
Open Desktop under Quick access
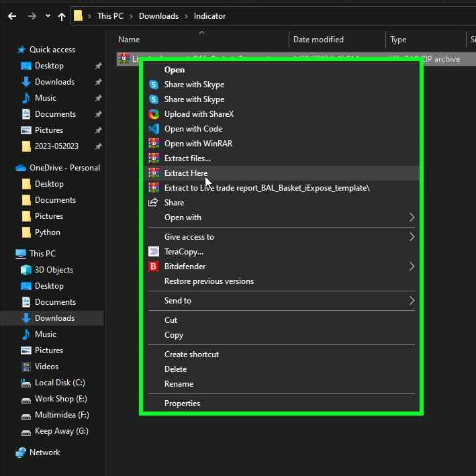click(x=49, y=66)
